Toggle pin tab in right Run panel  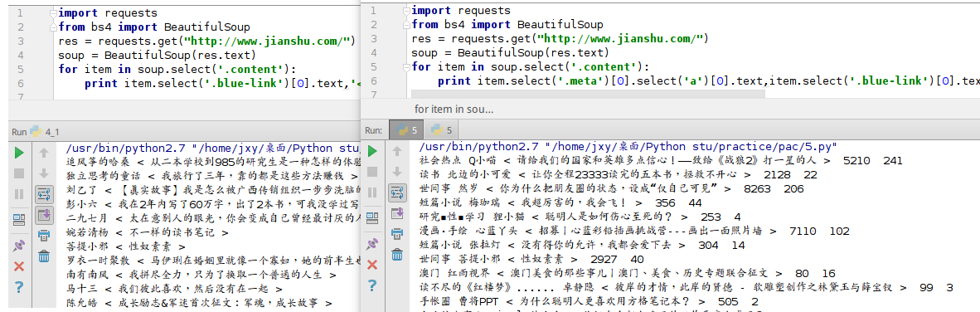click(x=372, y=244)
